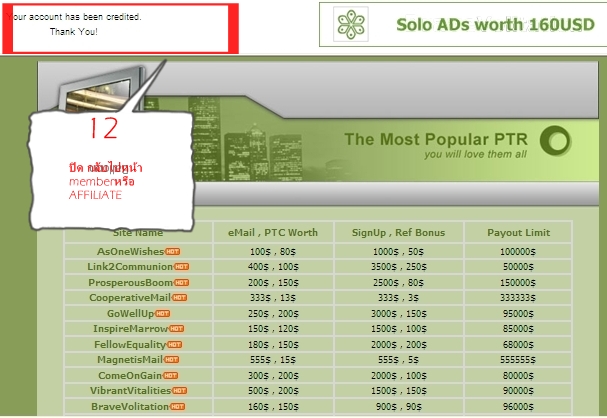
Task: Open the VibrantVitalities site link
Action: click(x=131, y=391)
